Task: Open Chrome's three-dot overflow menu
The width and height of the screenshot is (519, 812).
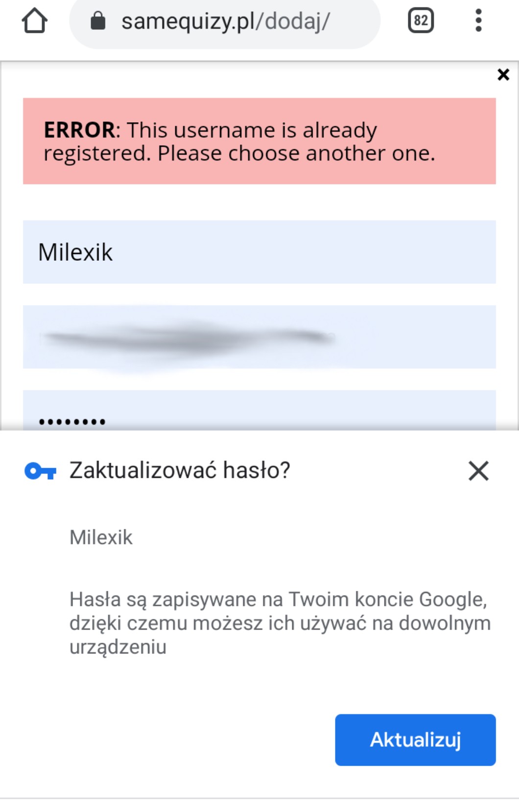Action: point(478,21)
